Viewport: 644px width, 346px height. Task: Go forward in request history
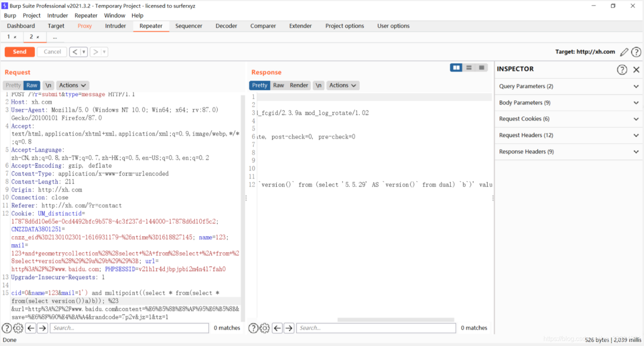95,52
